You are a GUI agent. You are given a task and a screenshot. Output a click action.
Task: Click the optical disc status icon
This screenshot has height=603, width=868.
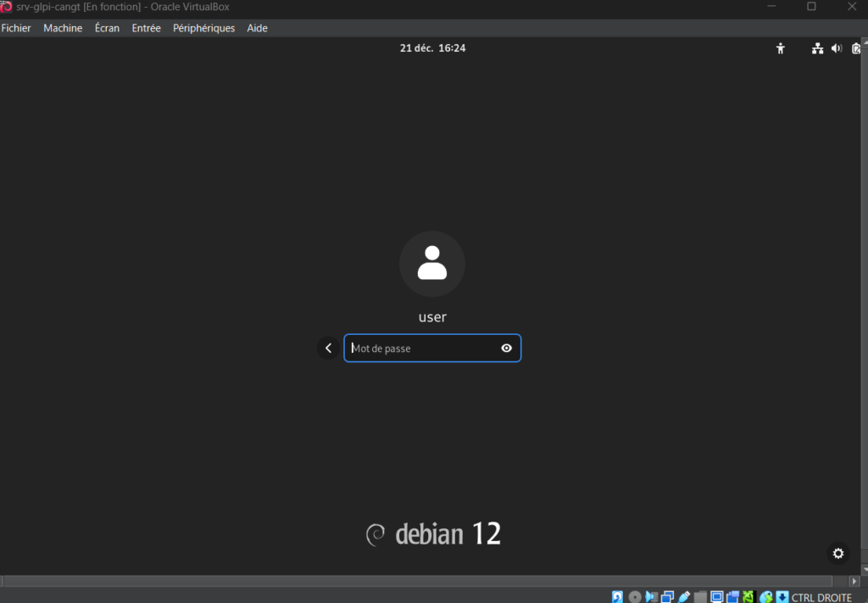click(635, 596)
